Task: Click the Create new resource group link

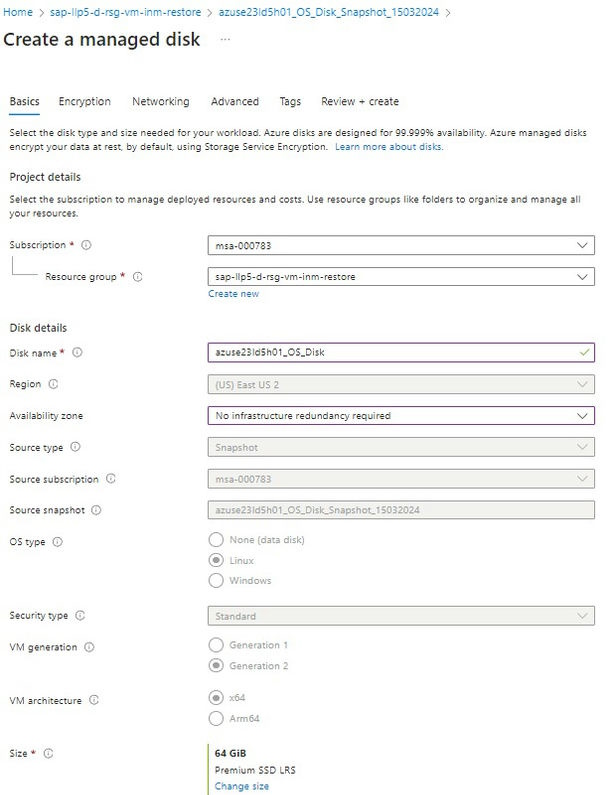Action: tap(234, 294)
